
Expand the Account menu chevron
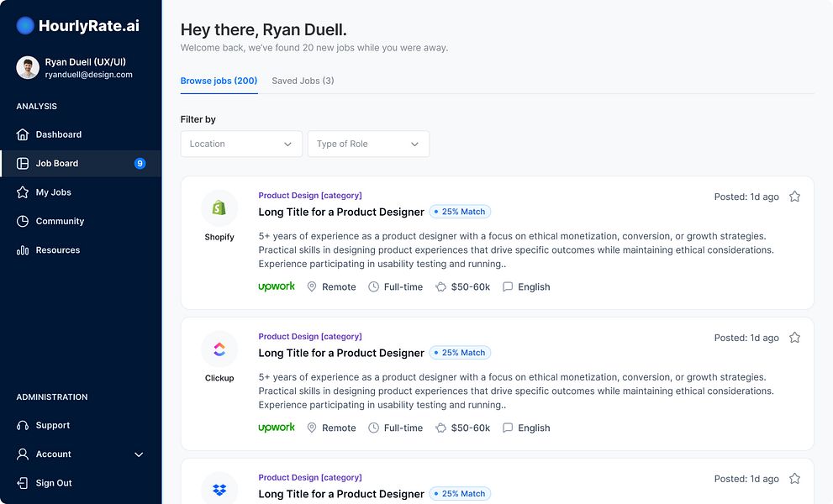139,454
